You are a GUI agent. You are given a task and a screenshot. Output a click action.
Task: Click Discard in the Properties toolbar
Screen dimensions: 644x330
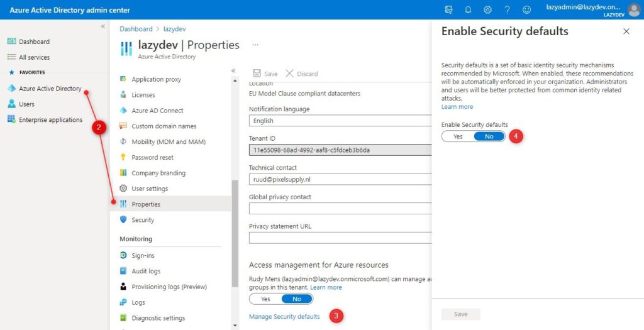(x=302, y=74)
